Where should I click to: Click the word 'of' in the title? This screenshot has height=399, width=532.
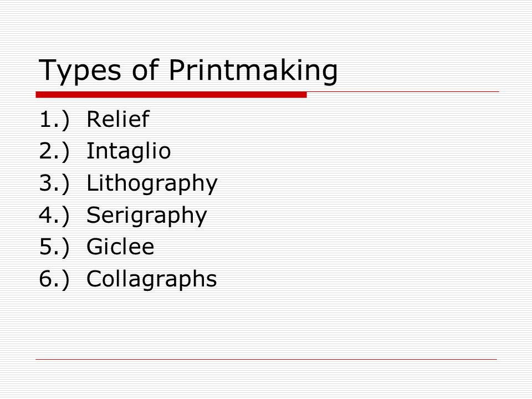coord(145,70)
